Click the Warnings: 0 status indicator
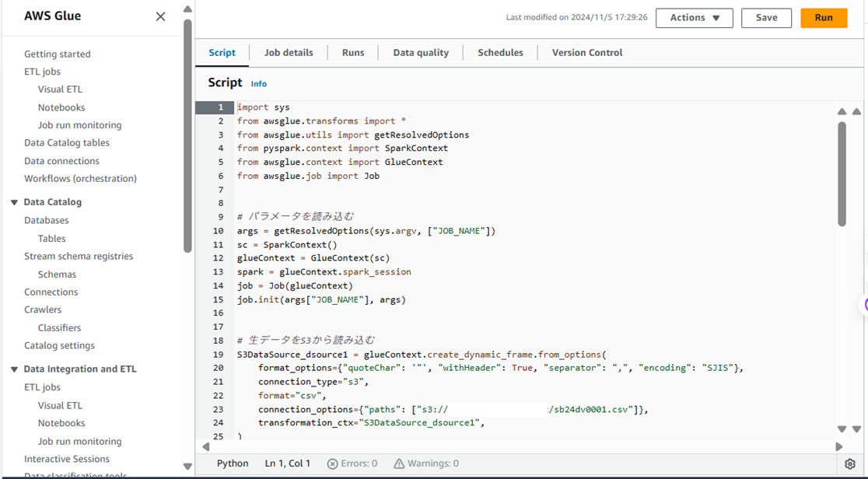Image resolution: width=868 pixels, height=479 pixels. pyautogui.click(x=426, y=462)
